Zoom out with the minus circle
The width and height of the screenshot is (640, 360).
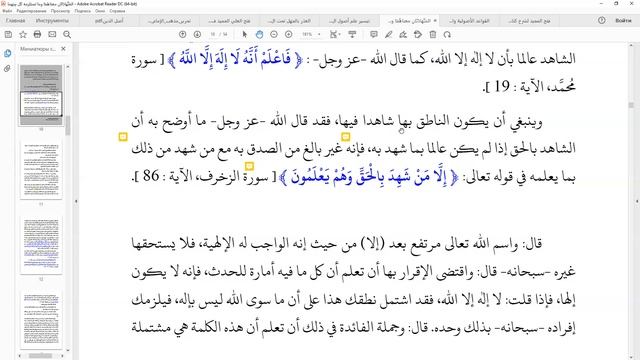[274, 35]
